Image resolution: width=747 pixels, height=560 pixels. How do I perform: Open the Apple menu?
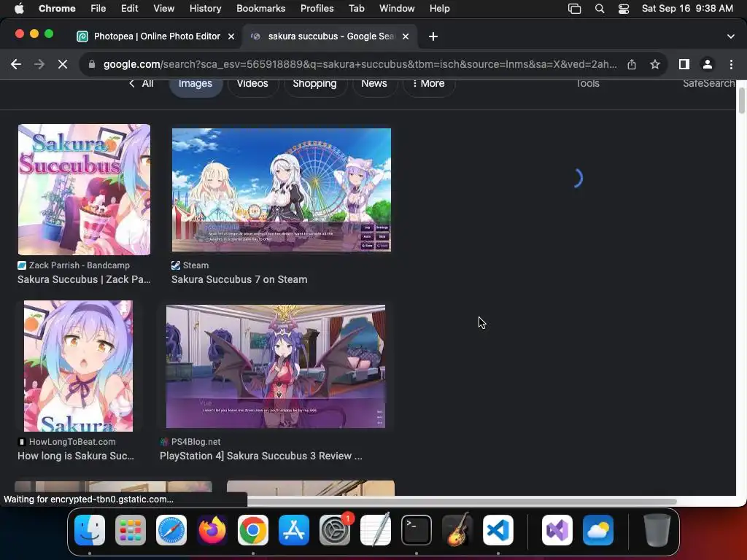tap(19, 9)
